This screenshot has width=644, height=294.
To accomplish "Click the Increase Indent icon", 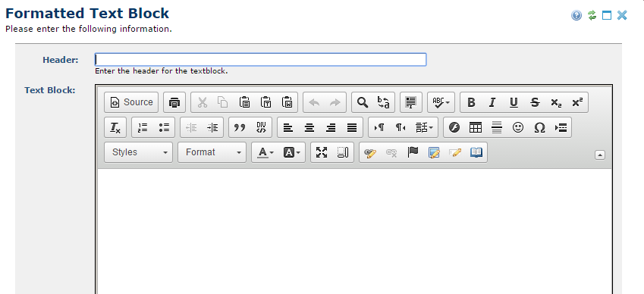I will (212, 127).
